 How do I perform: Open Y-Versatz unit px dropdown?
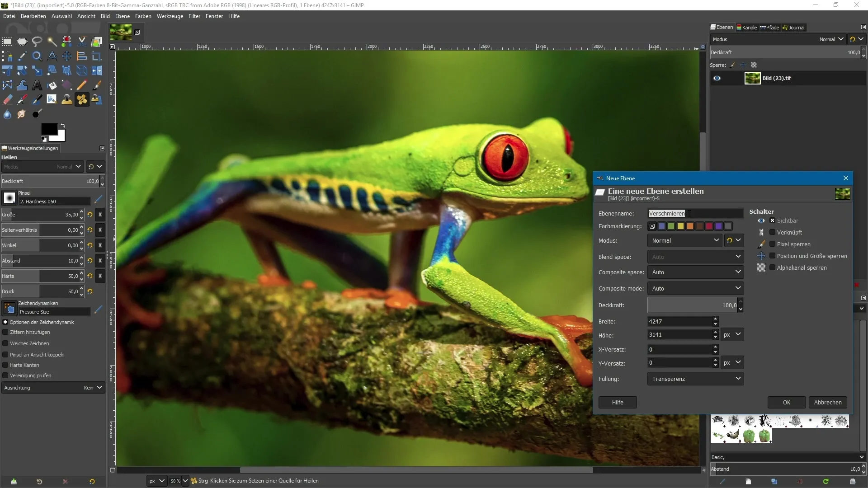click(x=732, y=363)
